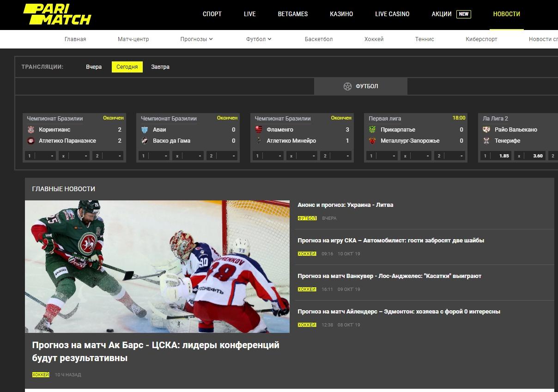The height and width of the screenshot is (392, 558).
Task: Select the Сегодня broadcasts filter
Action: tap(127, 67)
